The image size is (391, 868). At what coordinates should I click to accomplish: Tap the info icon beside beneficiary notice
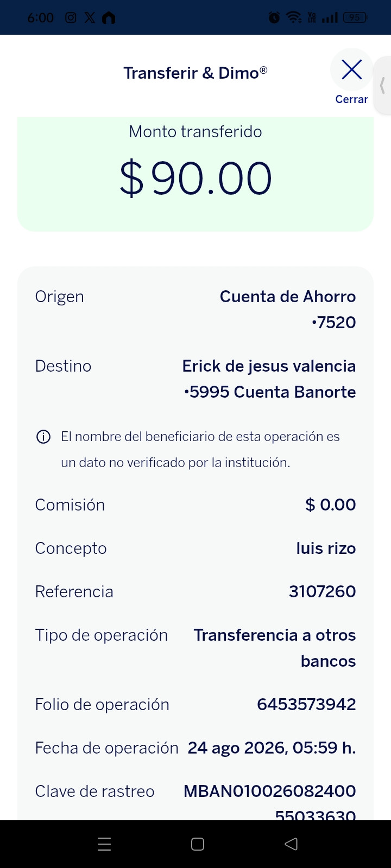43,437
